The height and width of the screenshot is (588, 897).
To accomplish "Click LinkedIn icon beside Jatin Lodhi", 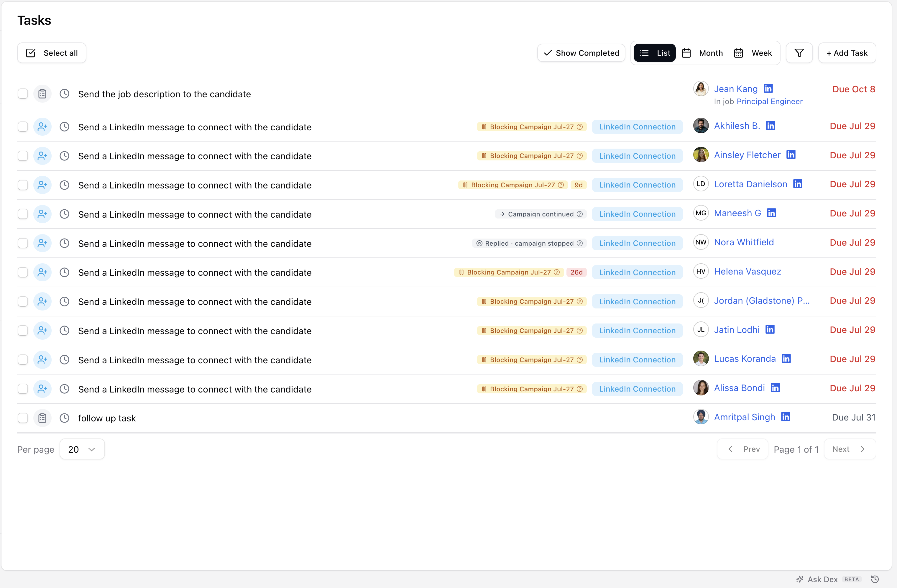I will (770, 329).
